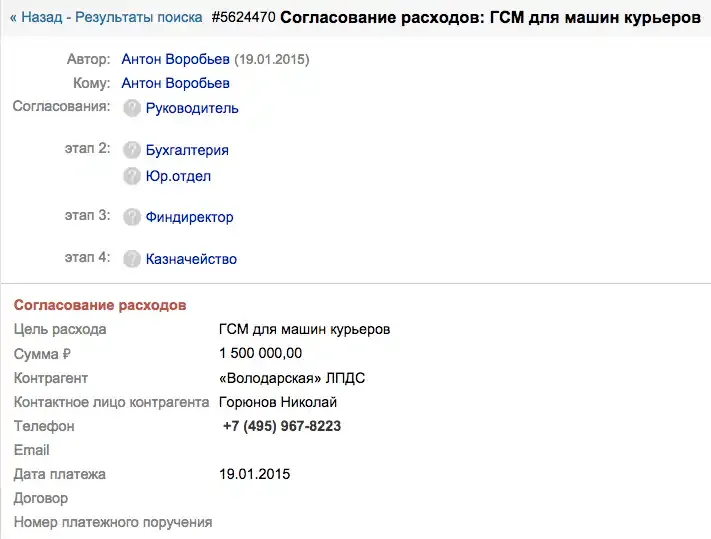
Task: Open the Казначейство approver link
Action: click(191, 259)
